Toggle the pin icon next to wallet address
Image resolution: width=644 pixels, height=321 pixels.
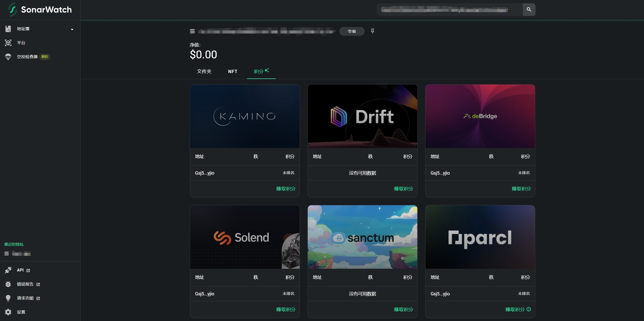372,31
